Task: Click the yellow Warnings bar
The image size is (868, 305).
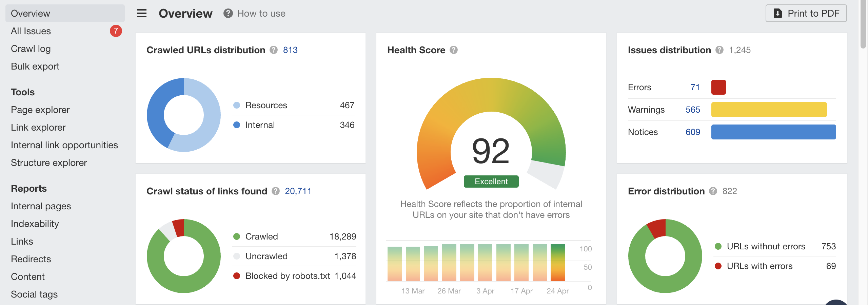Action: [x=769, y=110]
